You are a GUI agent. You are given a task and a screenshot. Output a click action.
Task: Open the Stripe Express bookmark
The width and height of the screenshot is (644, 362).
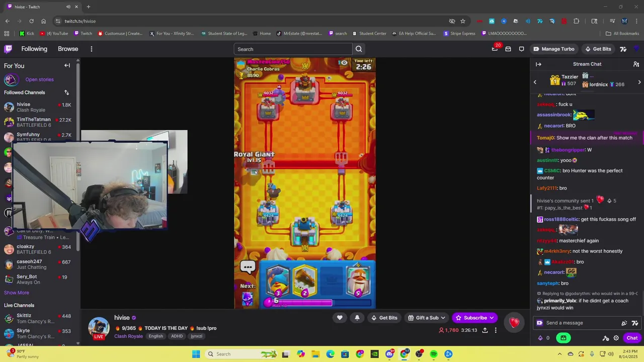click(x=459, y=34)
